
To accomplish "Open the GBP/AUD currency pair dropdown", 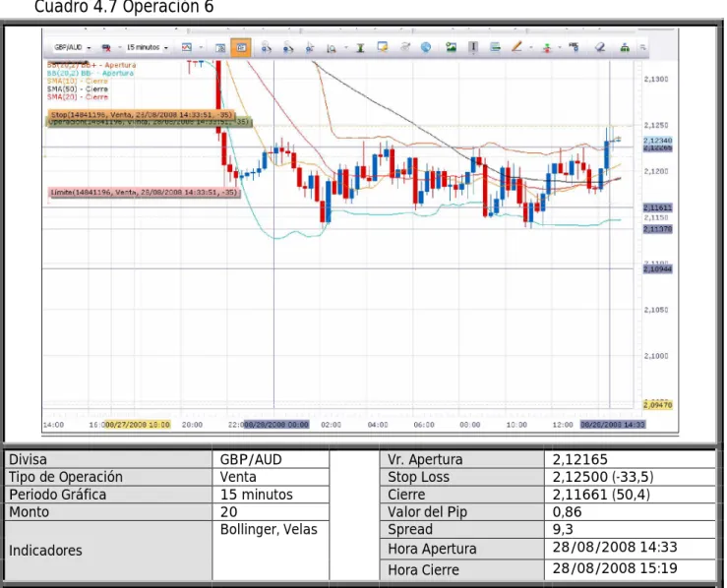I will (73, 47).
